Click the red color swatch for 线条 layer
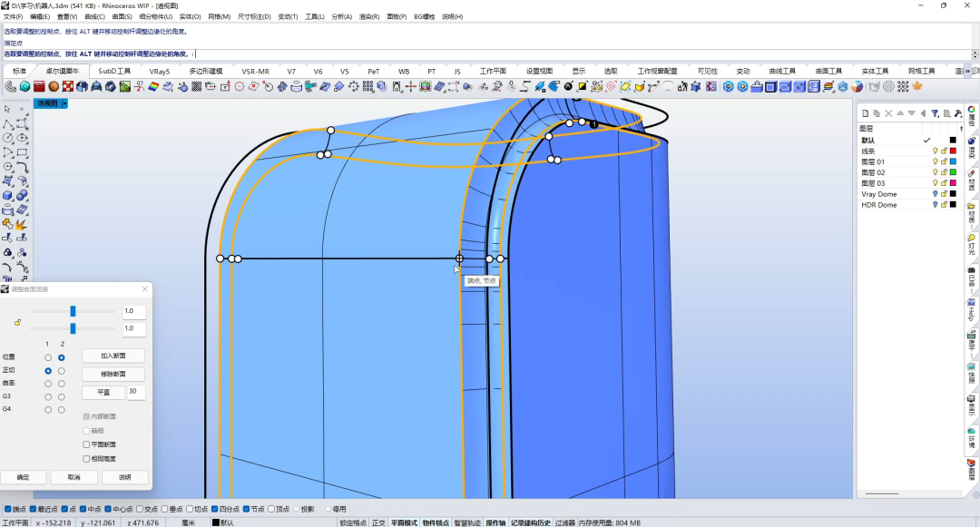 953,151
